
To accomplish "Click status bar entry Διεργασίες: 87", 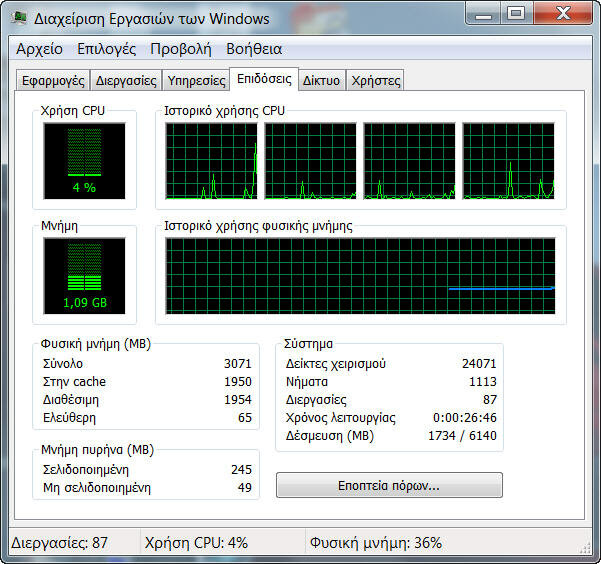I will tap(59, 543).
